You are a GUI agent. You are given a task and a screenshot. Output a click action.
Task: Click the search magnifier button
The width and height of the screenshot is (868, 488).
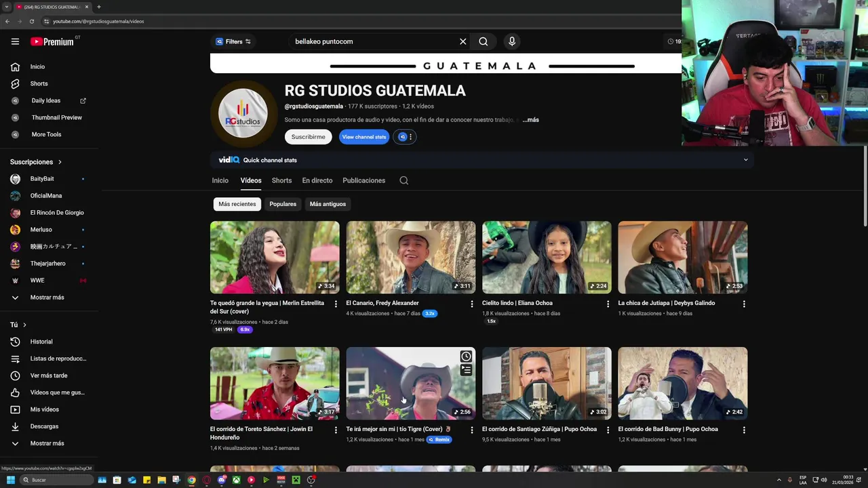tap(484, 41)
